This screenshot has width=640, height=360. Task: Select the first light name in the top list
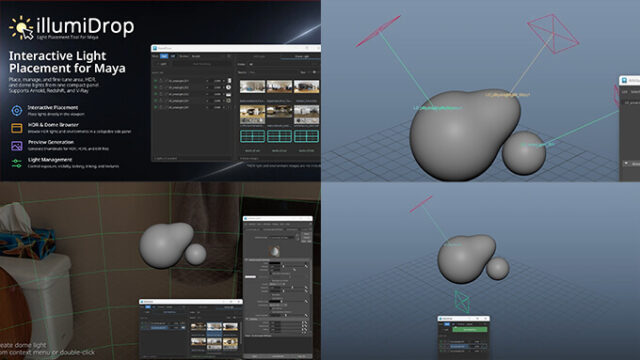click(179, 81)
